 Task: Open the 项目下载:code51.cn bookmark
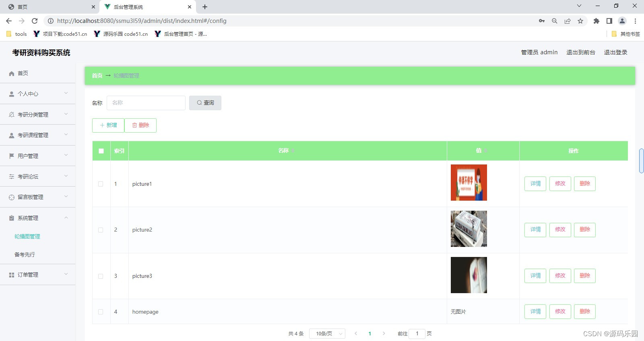tap(60, 34)
